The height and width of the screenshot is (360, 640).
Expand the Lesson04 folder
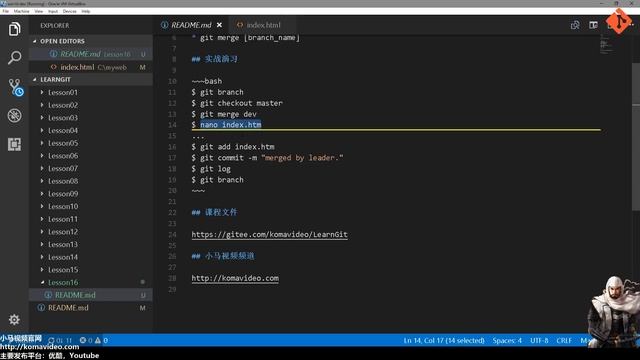pyautogui.click(x=91, y=130)
